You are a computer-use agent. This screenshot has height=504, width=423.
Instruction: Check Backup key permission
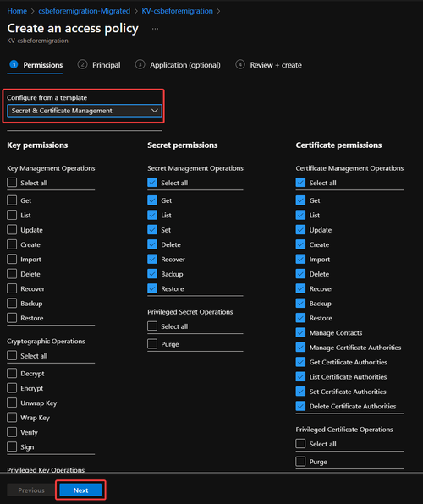[x=12, y=303]
